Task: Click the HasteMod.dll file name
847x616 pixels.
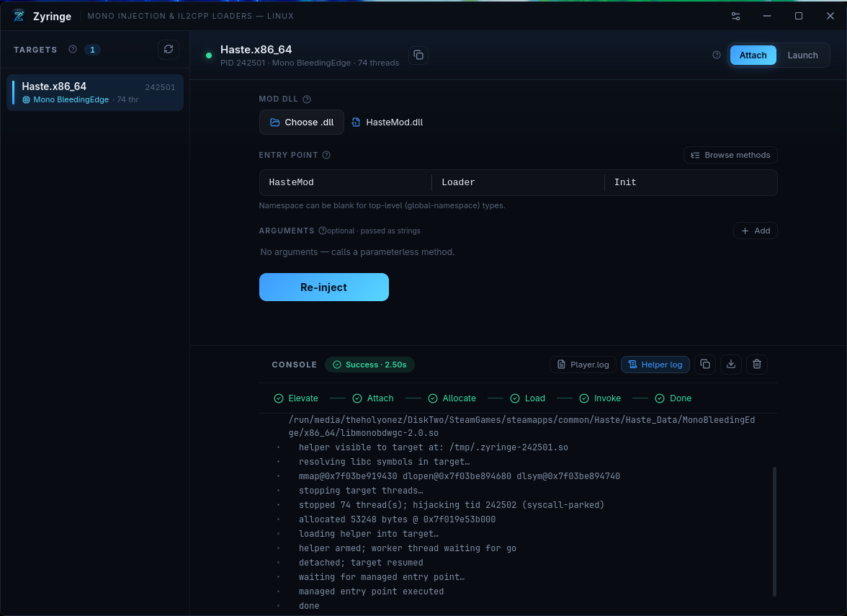Action: pos(395,122)
